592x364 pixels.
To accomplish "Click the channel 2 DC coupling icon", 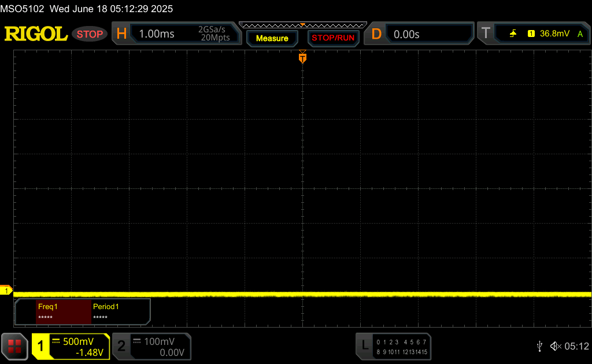I will [137, 341].
